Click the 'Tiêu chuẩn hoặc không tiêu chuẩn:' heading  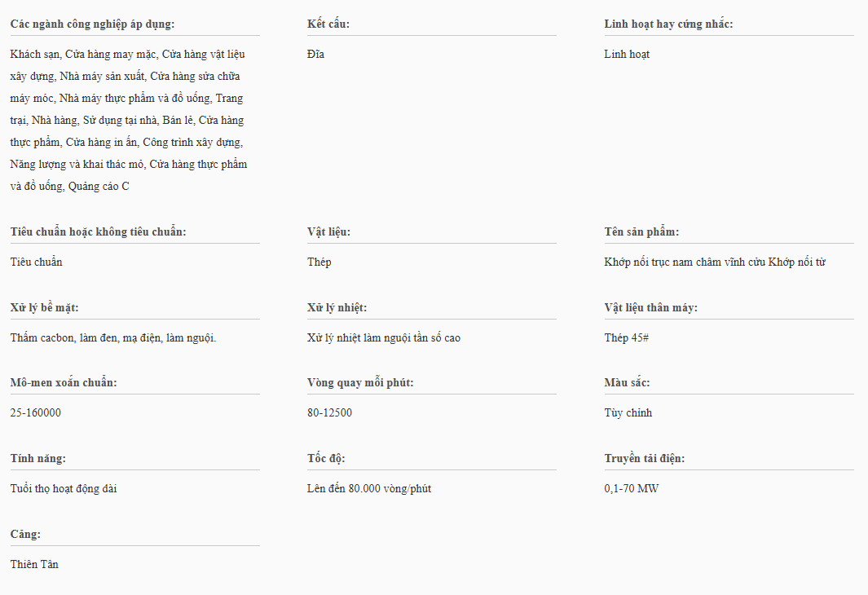coord(98,231)
